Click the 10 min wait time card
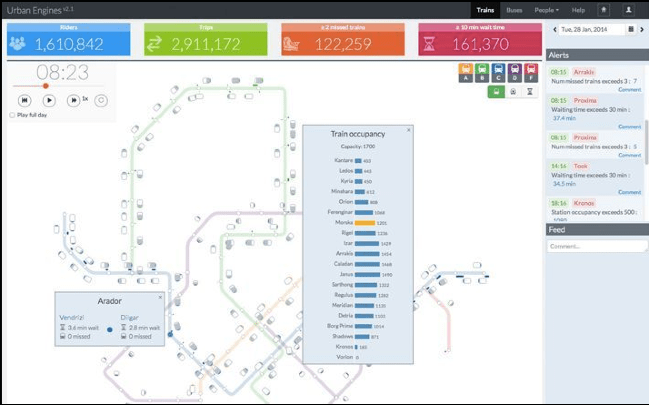649x405 pixels. pyautogui.click(x=480, y=39)
